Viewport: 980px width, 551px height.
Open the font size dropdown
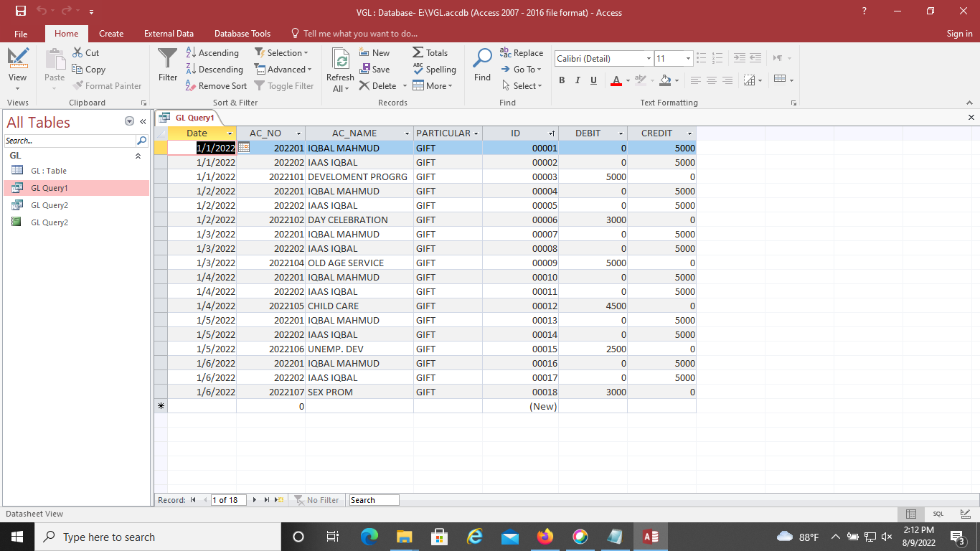(688, 59)
